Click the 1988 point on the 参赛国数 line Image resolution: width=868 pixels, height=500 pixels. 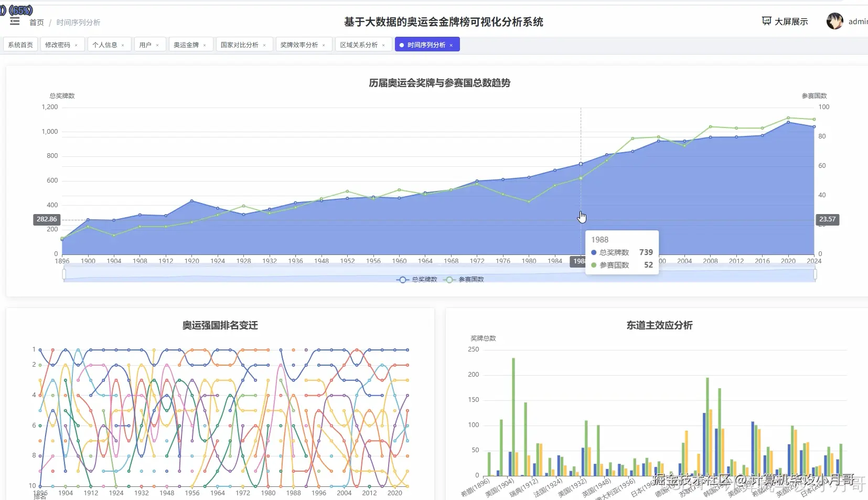pyautogui.click(x=581, y=178)
